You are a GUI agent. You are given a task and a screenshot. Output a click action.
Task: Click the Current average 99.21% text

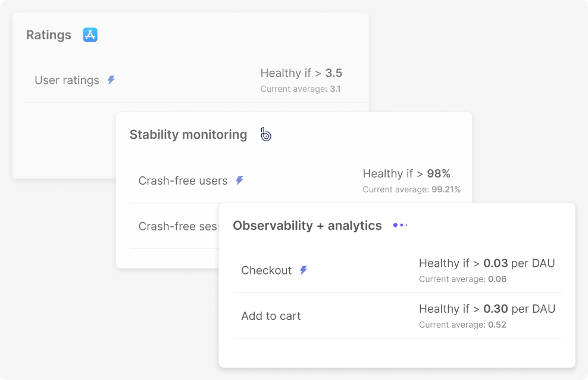[x=411, y=189]
